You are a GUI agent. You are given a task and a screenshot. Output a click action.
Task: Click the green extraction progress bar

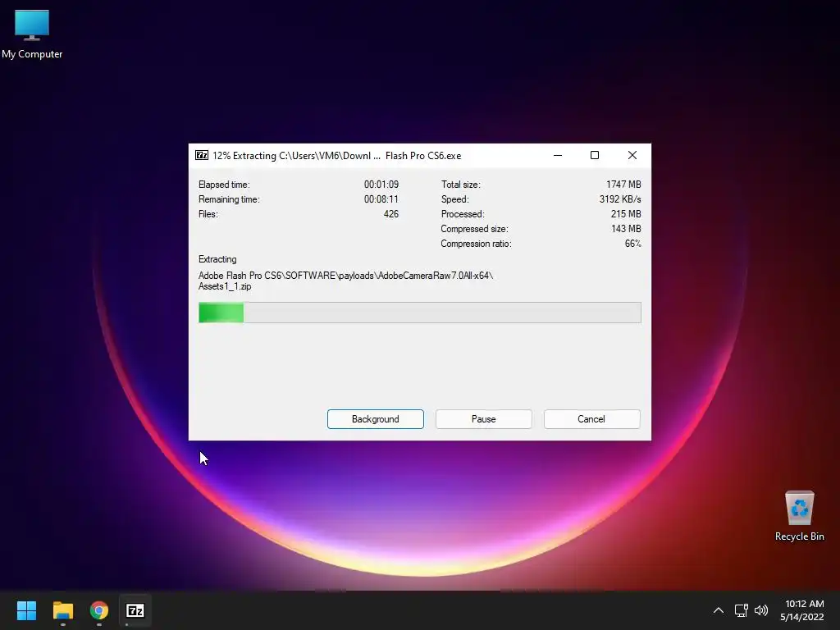click(x=419, y=313)
